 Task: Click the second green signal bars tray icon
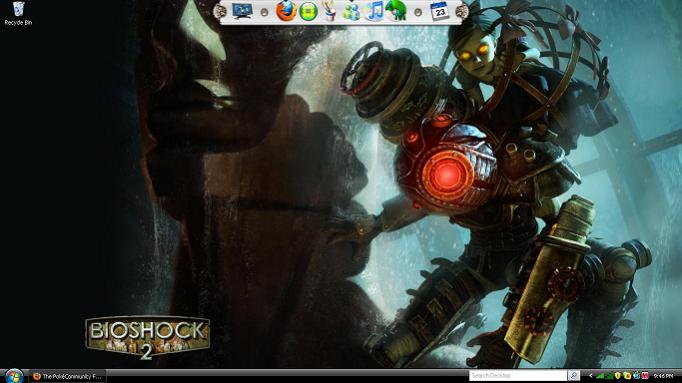[609, 376]
